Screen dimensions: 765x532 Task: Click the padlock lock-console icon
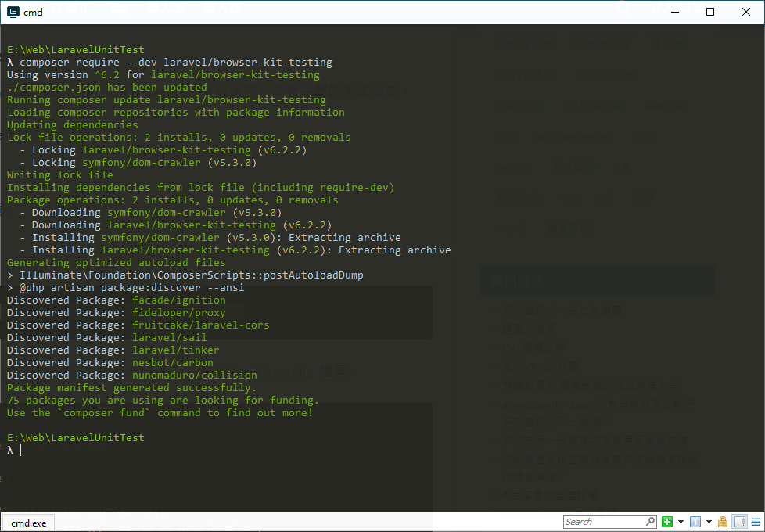click(723, 522)
